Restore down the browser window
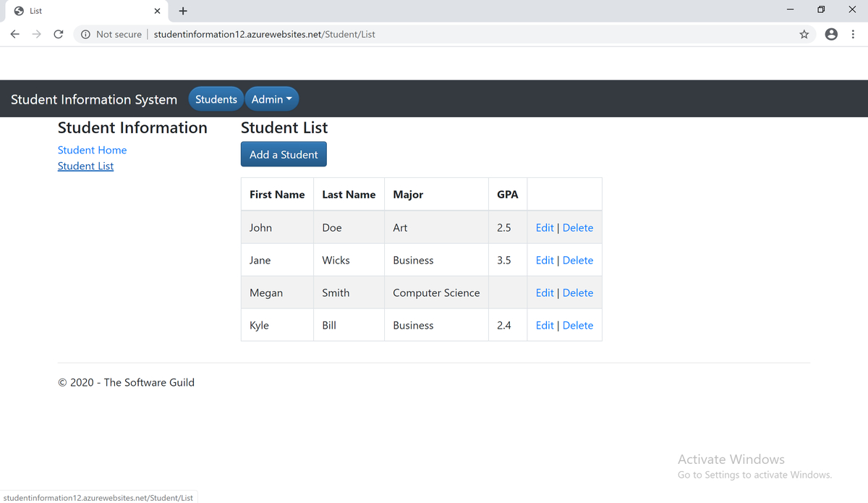This screenshot has height=503, width=868. click(x=821, y=11)
